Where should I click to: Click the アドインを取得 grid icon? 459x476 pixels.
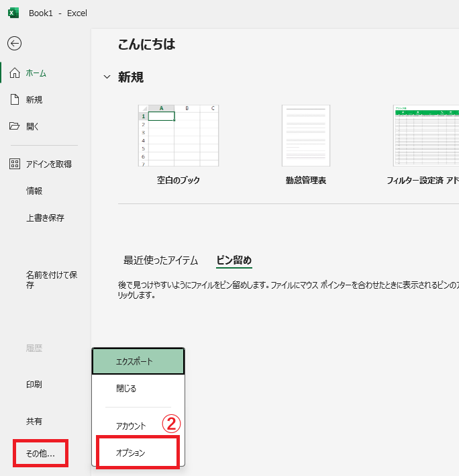click(x=15, y=164)
